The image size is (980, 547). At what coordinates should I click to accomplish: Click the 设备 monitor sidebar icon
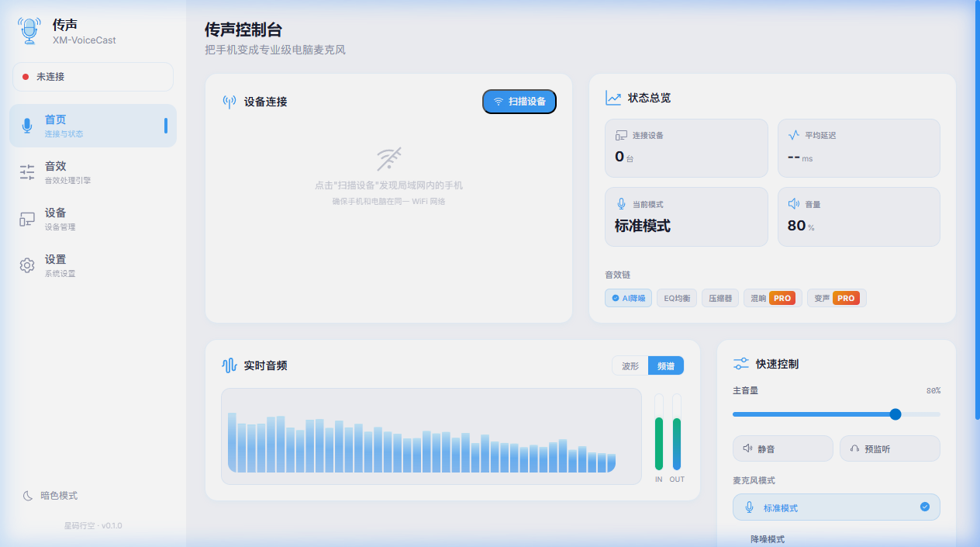pos(27,219)
